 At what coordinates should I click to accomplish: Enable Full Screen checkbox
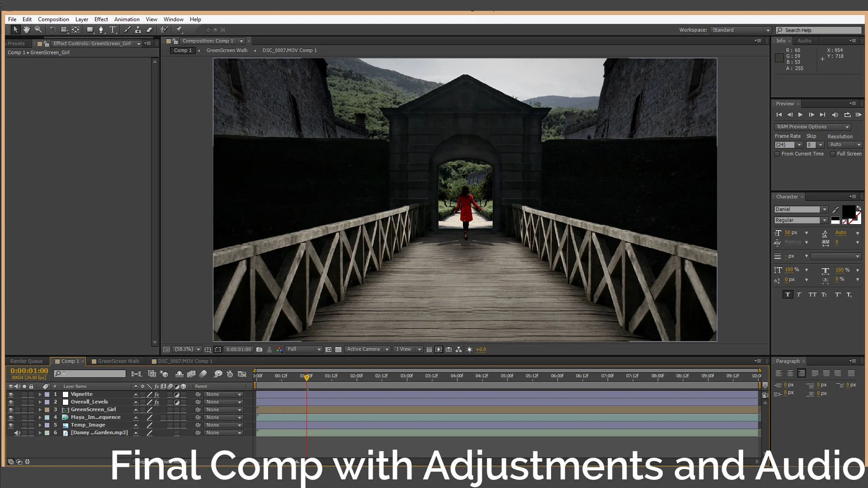click(x=832, y=154)
